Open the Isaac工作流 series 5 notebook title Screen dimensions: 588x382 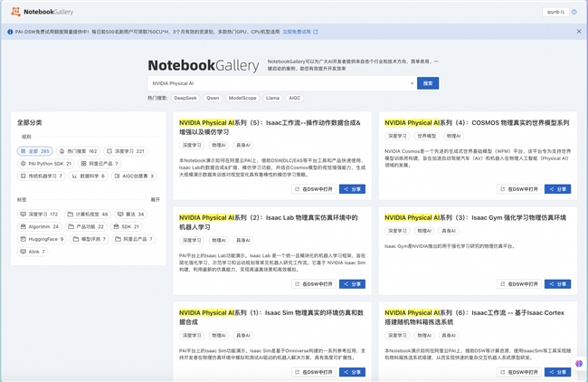tap(270, 122)
